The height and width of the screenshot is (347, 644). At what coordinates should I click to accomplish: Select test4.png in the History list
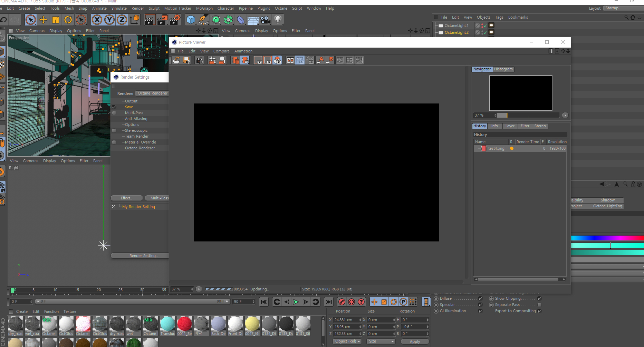coord(496,148)
